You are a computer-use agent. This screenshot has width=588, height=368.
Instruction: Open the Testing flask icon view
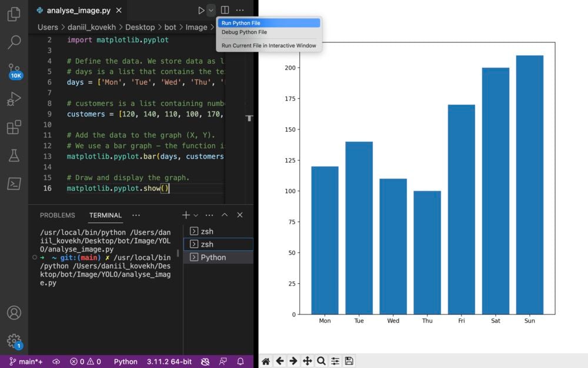(x=14, y=155)
